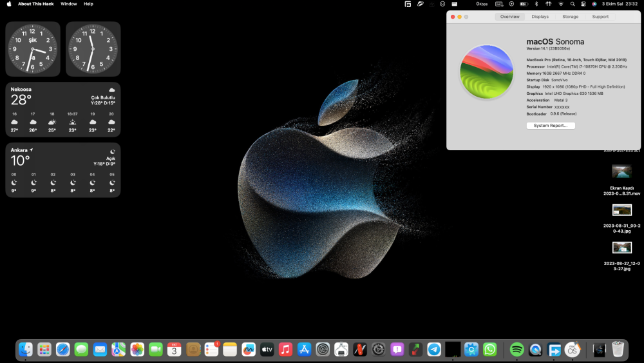This screenshot has width=644, height=363.
Task: Open the Help menu
Action: 88,4
